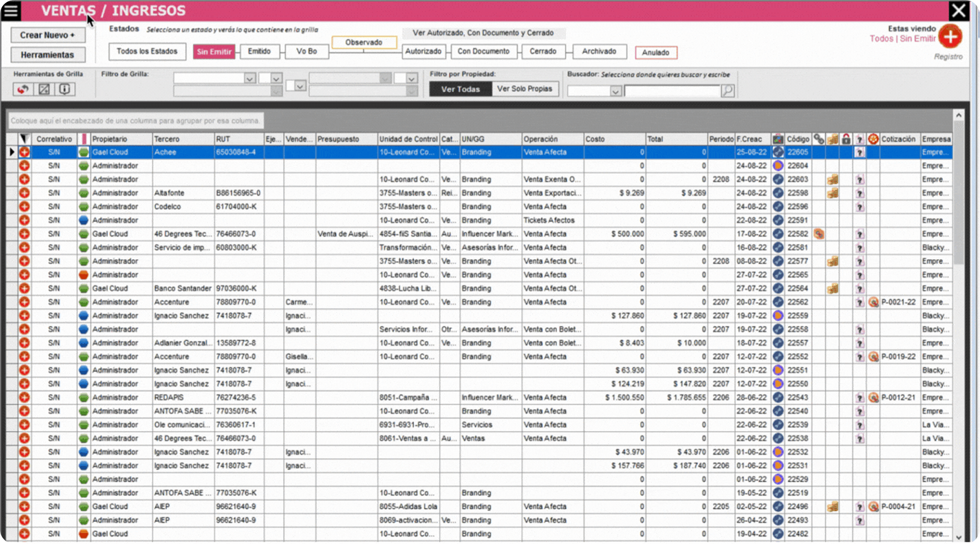Toggle Ver Todas property filter
Image resolution: width=980 pixels, height=544 pixels.
(x=461, y=89)
